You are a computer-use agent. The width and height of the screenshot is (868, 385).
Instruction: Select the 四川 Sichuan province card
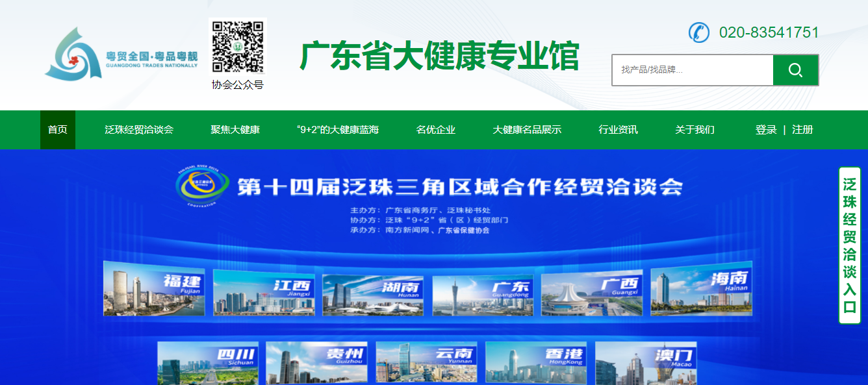[208, 363]
